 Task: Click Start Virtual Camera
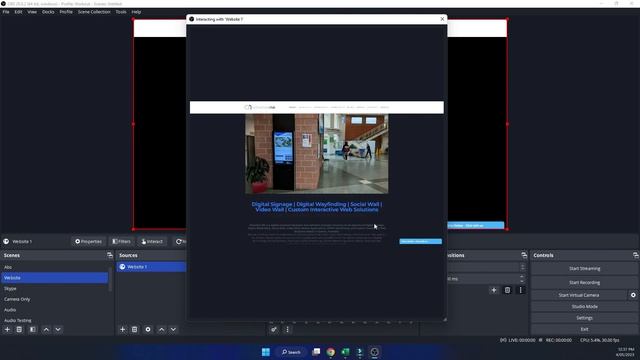(579, 295)
